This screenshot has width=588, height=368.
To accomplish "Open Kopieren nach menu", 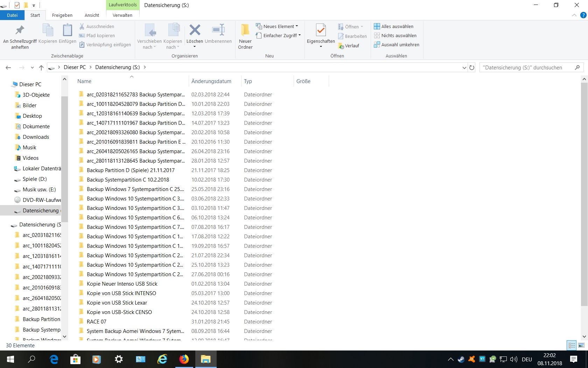I will [173, 36].
